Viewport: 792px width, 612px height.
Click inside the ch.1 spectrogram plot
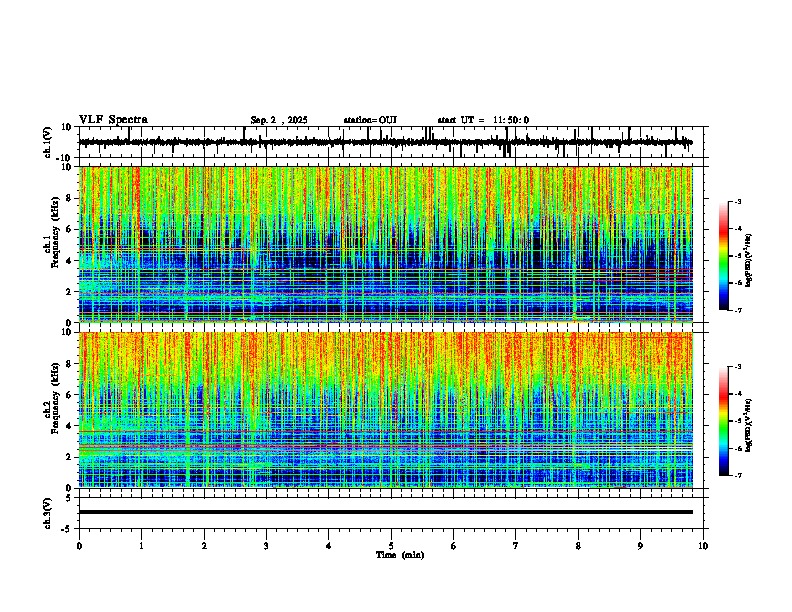click(x=385, y=244)
